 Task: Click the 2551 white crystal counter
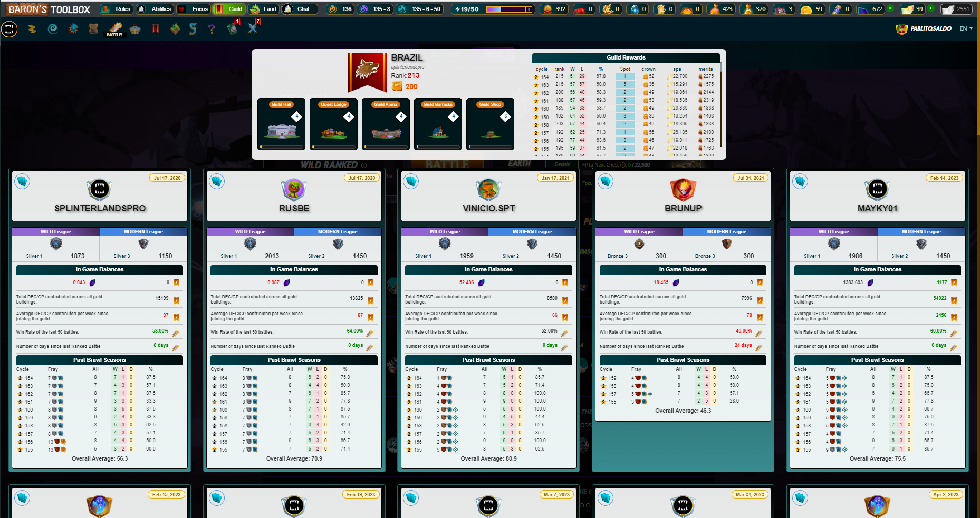tap(956, 9)
